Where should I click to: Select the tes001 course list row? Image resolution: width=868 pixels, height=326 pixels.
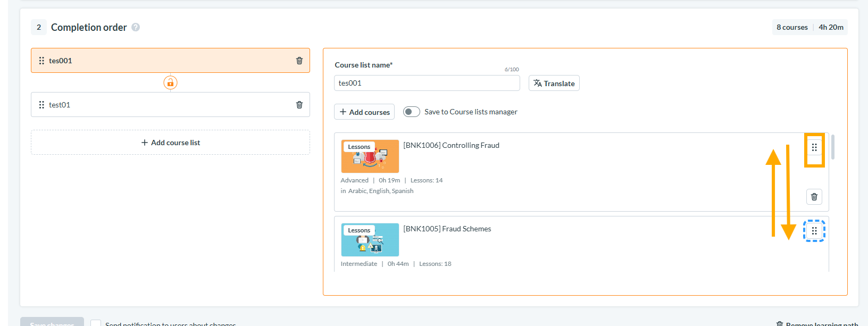170,61
